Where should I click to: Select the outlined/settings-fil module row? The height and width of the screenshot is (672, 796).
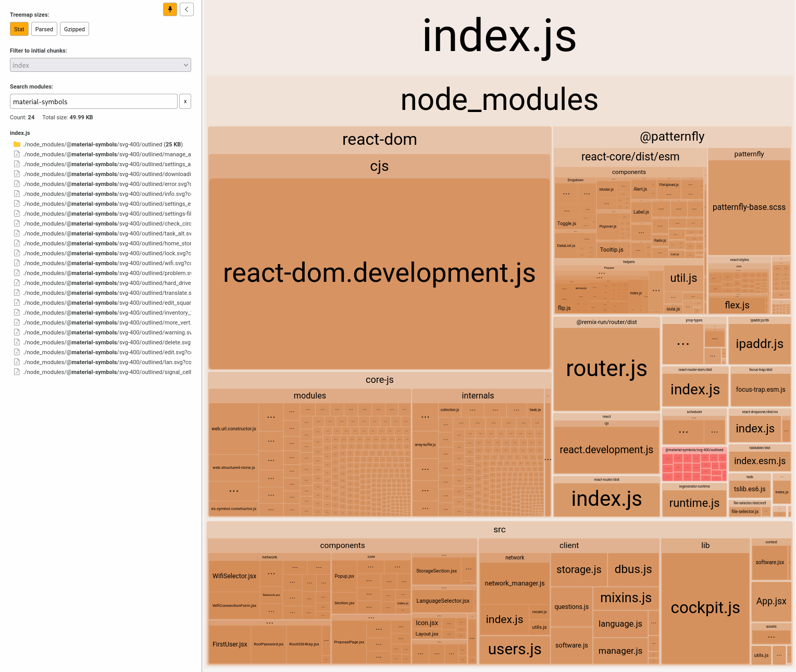pos(103,214)
